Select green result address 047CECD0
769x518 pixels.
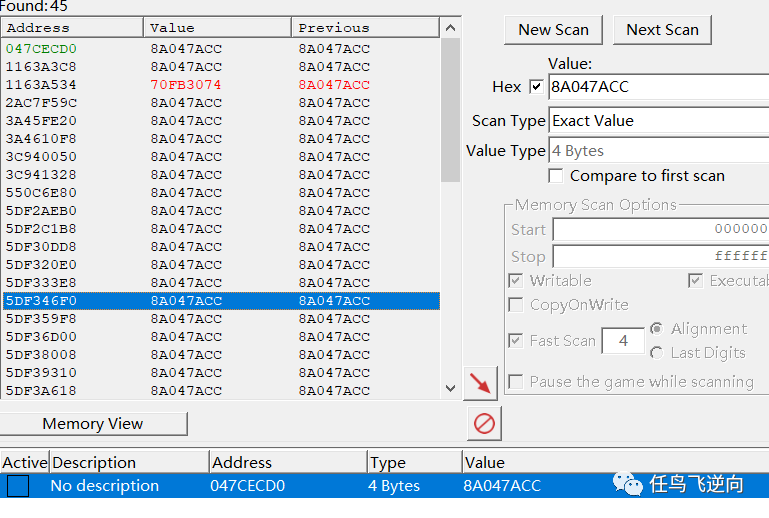point(41,49)
